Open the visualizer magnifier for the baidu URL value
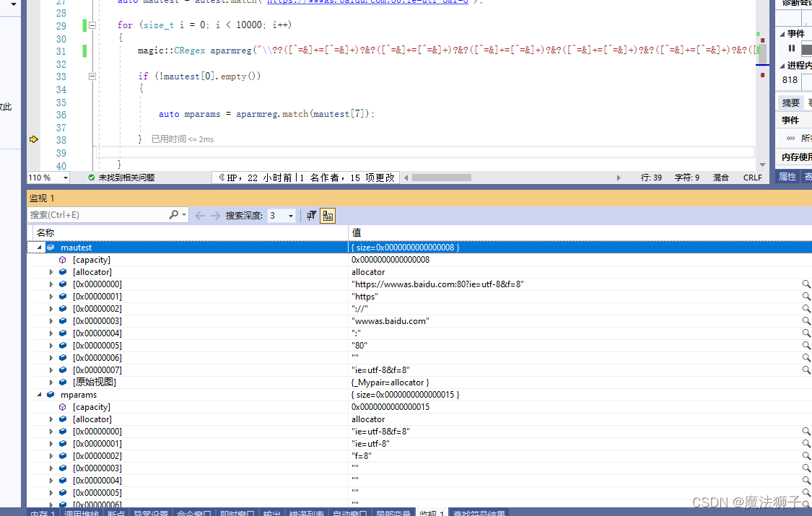The image size is (812, 516). pyautogui.click(x=806, y=284)
